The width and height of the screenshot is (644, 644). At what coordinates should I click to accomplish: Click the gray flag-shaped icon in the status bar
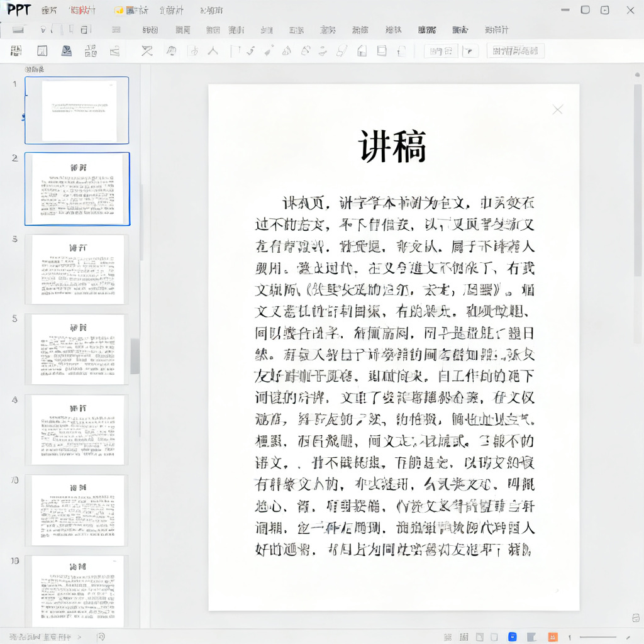click(x=531, y=637)
